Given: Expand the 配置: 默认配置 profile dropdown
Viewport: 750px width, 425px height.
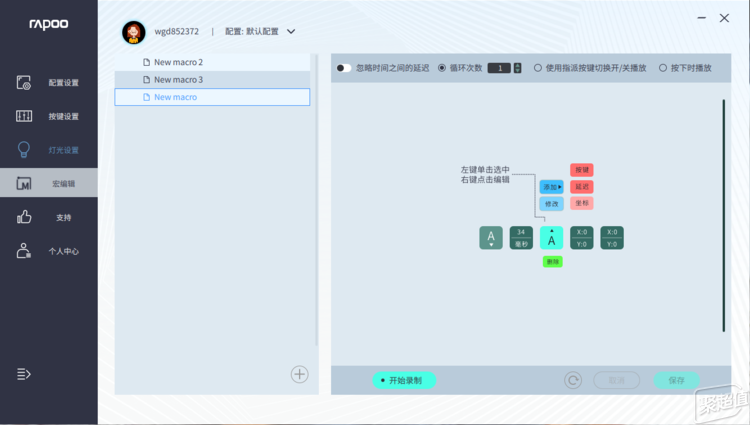Looking at the screenshot, I should click(291, 32).
